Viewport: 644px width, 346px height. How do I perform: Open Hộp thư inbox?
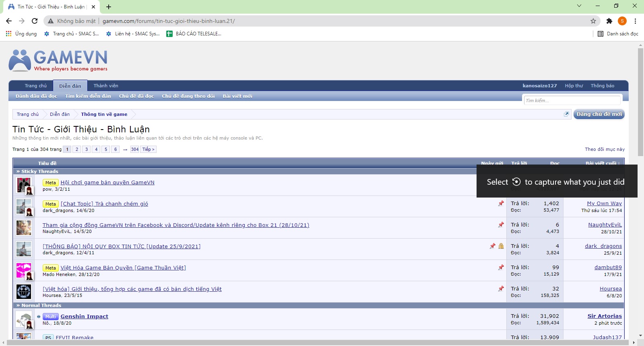coord(574,86)
